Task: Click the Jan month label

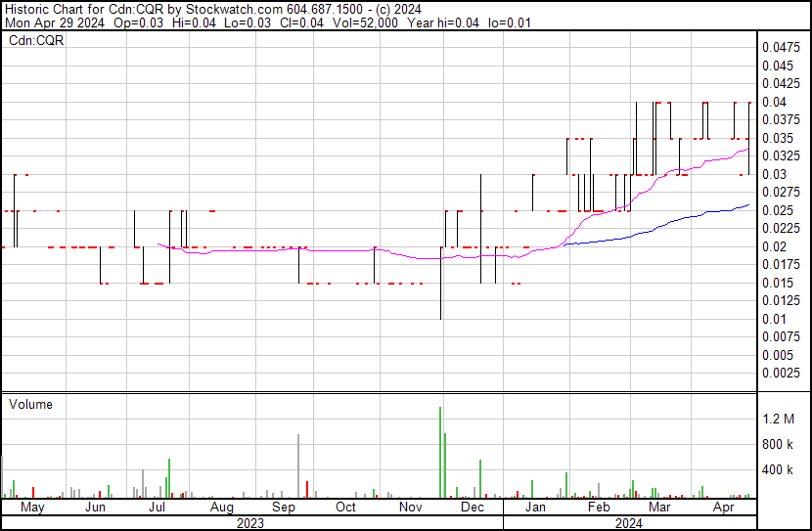Action: pos(535,508)
